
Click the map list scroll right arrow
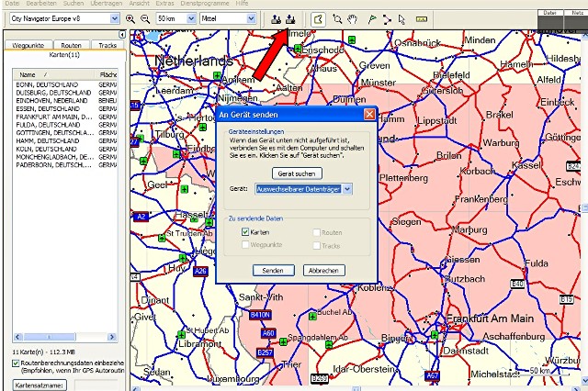[x=112, y=337]
